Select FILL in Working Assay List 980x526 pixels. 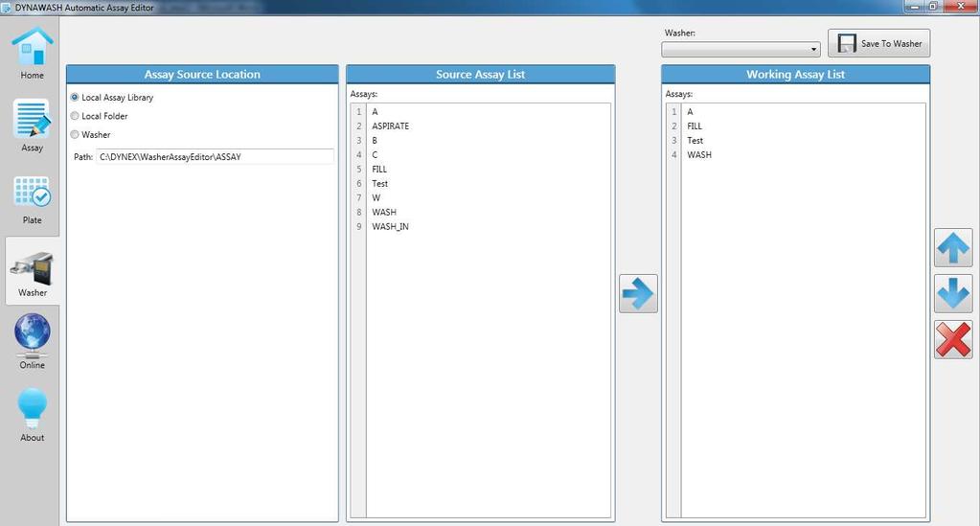tap(803, 126)
